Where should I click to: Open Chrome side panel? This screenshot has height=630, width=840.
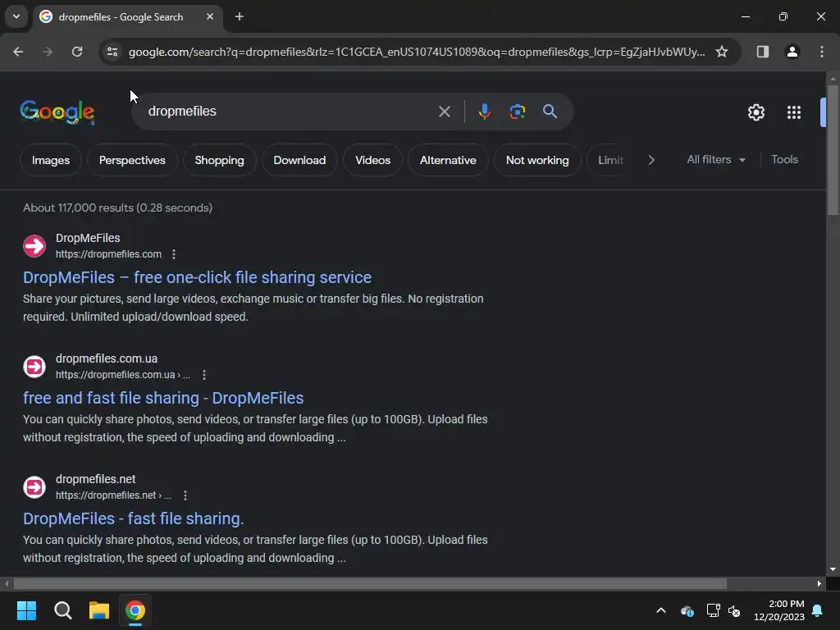pyautogui.click(x=762, y=52)
